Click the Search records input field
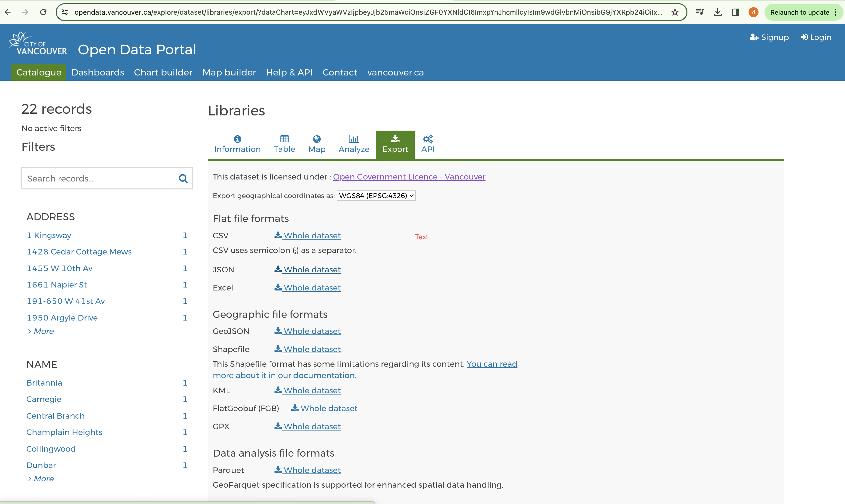Screen dimensions: 845x504 (99, 179)
